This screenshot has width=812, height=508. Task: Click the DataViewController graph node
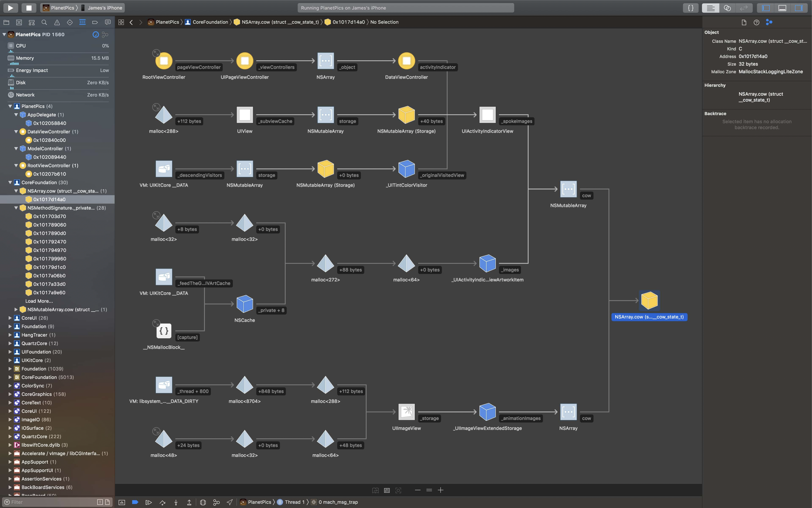point(406,61)
